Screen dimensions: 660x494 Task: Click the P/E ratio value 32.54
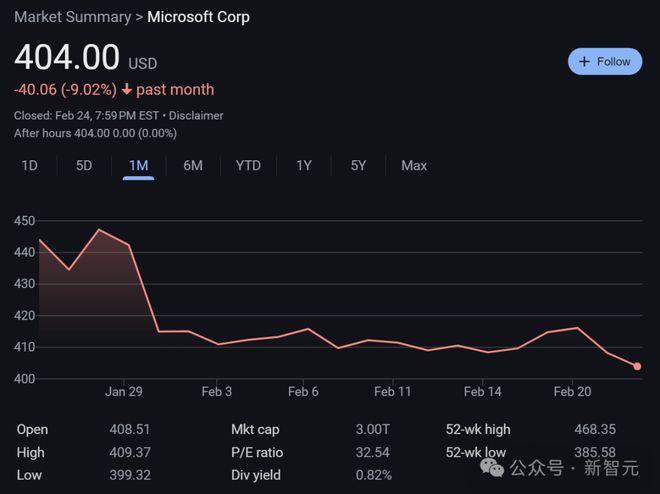tap(373, 452)
